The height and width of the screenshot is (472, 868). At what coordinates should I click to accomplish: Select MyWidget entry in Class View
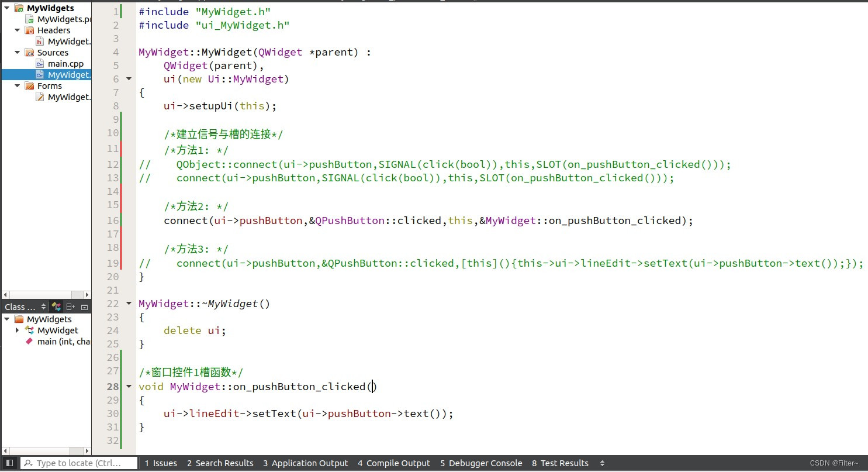click(x=58, y=330)
